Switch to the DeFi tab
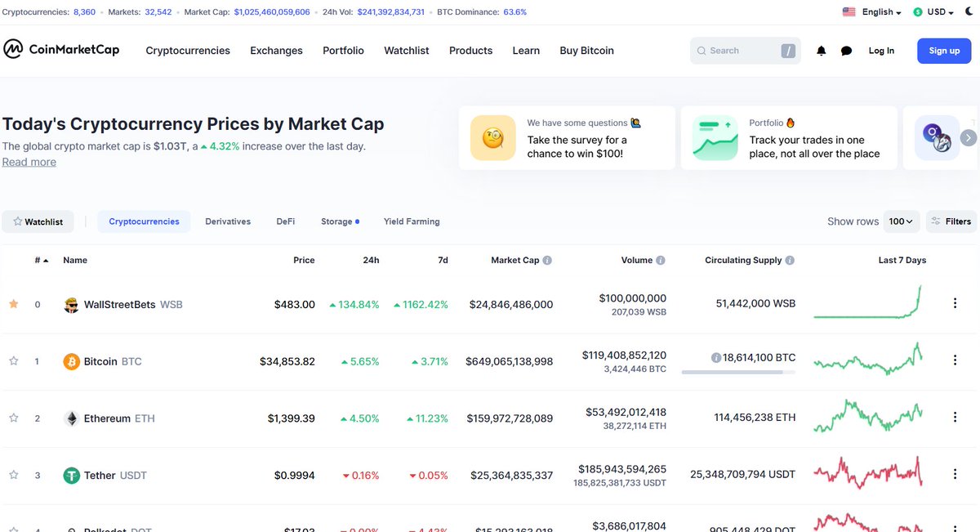 tap(286, 221)
